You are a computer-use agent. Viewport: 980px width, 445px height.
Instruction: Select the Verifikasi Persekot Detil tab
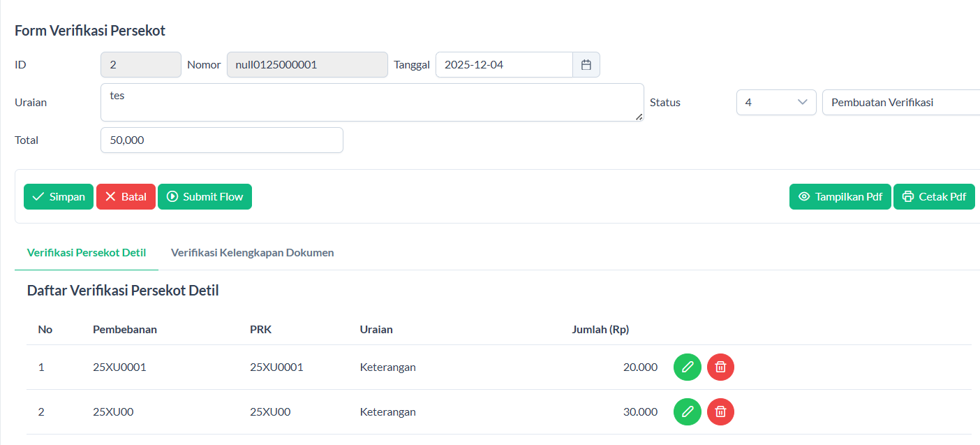pos(87,253)
